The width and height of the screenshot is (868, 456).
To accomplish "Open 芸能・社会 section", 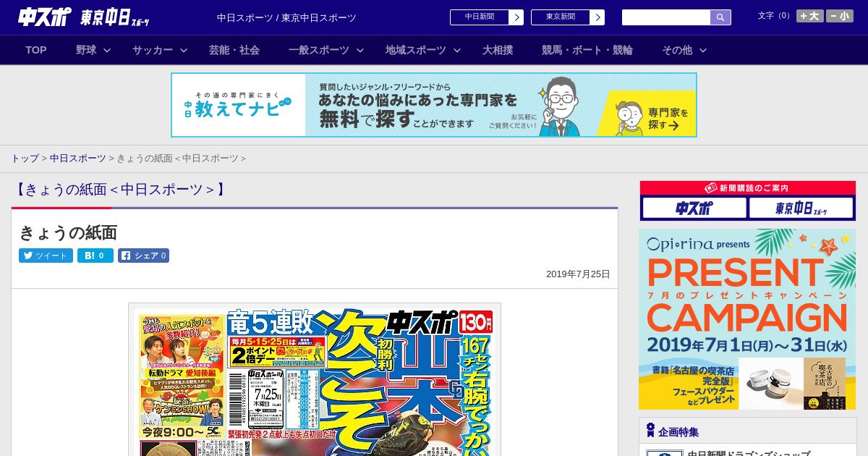I will tap(234, 50).
